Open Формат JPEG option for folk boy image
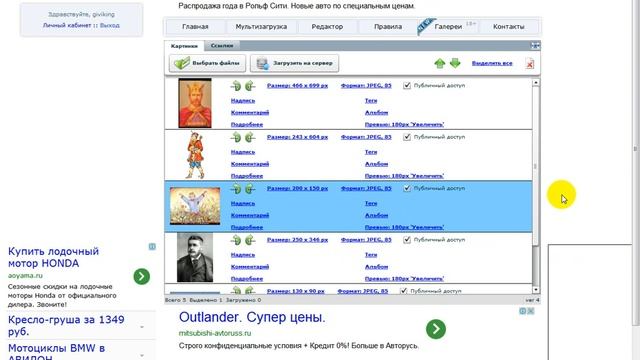640x360 pixels. pyautogui.click(x=366, y=137)
